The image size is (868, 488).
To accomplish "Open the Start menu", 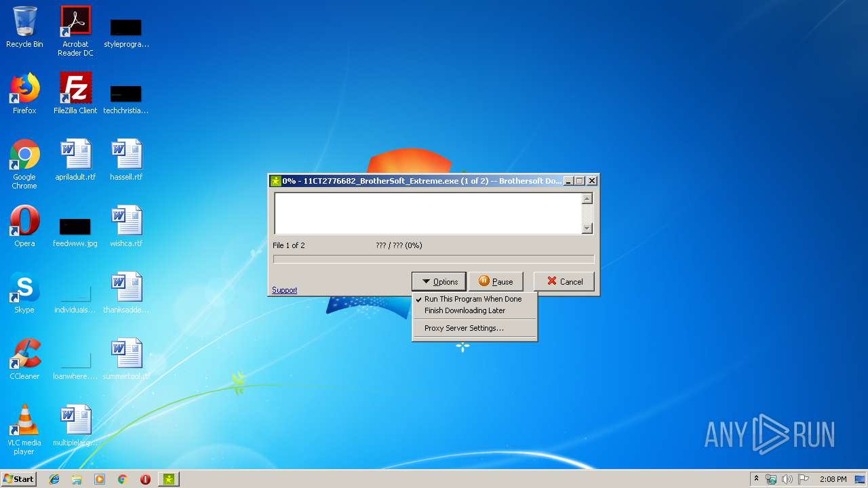I will click(x=19, y=479).
